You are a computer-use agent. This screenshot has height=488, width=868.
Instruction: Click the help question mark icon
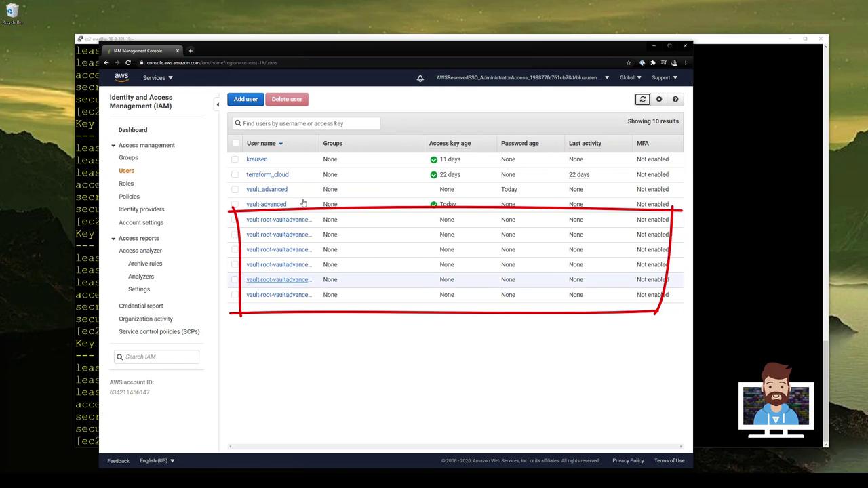pyautogui.click(x=675, y=100)
